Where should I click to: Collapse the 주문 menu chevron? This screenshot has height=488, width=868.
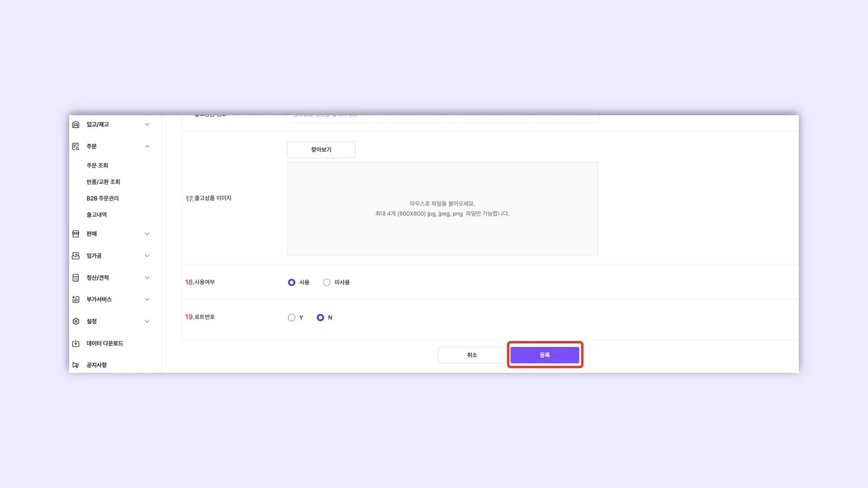(147, 146)
